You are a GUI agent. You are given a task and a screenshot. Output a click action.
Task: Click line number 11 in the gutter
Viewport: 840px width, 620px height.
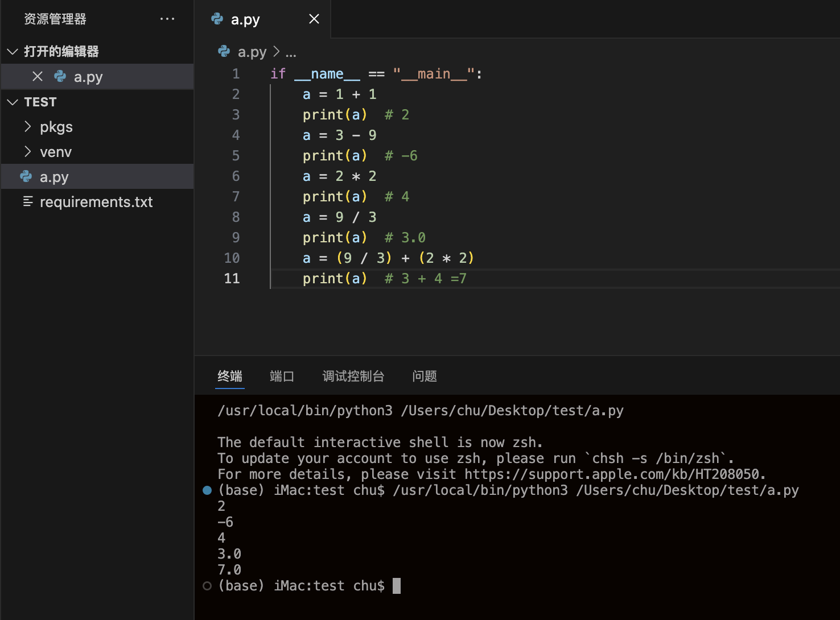232,278
